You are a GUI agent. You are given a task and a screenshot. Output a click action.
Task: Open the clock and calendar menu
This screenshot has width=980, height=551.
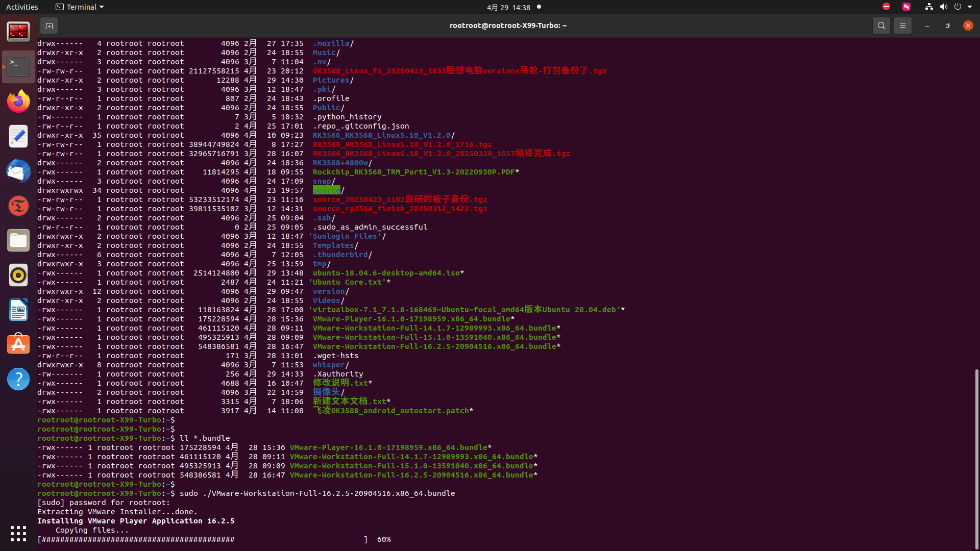508,7
